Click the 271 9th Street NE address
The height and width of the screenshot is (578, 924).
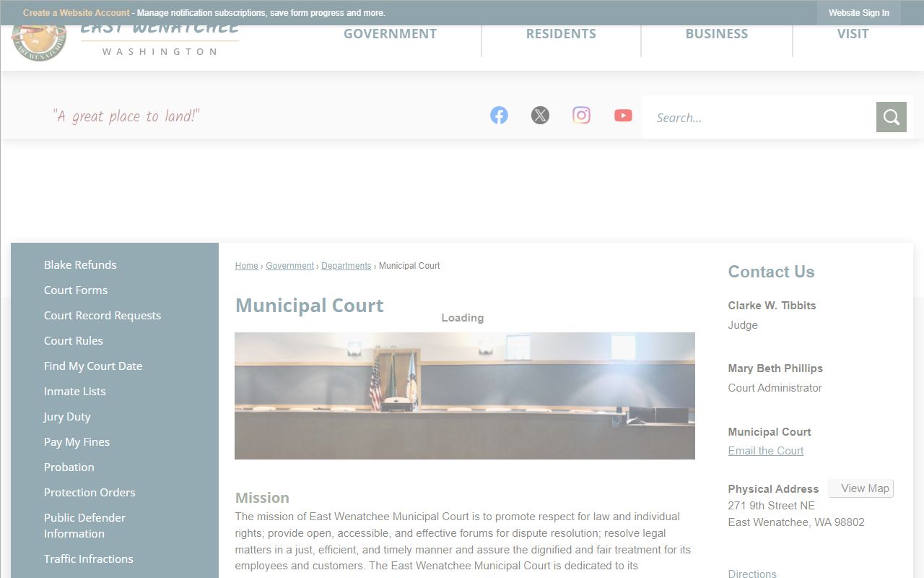pyautogui.click(x=772, y=506)
